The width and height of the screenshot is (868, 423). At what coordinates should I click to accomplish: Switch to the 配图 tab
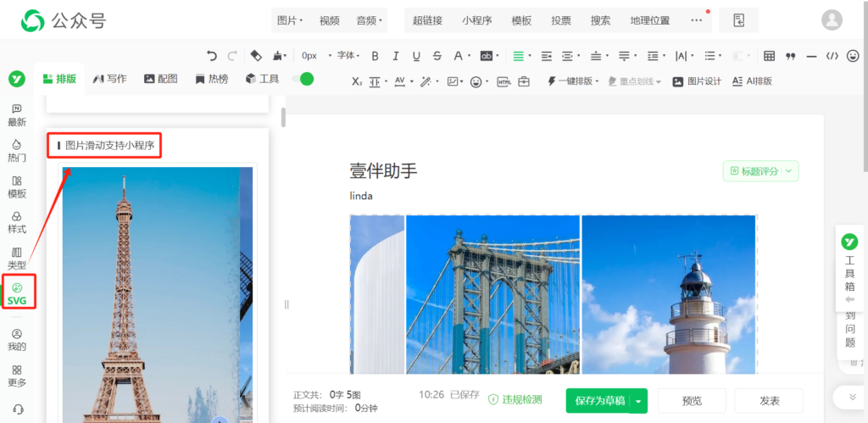[x=160, y=79]
